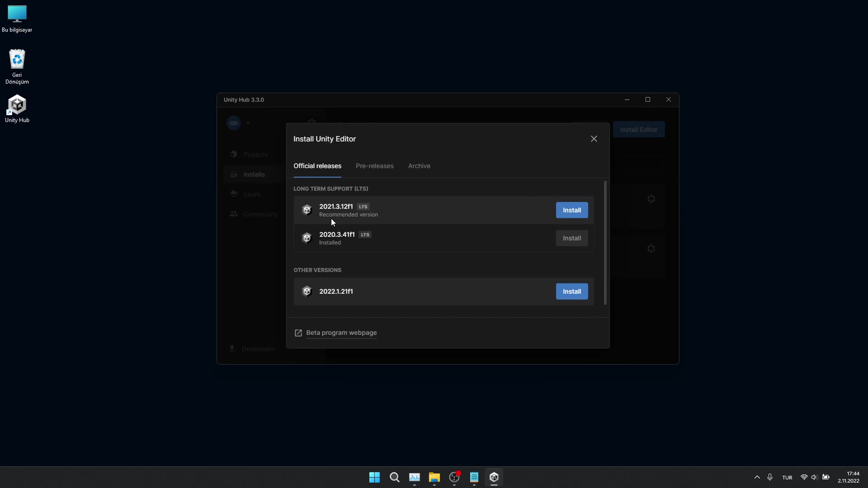Open the Beta program webpage link
The height and width of the screenshot is (488, 868).
pos(341,333)
